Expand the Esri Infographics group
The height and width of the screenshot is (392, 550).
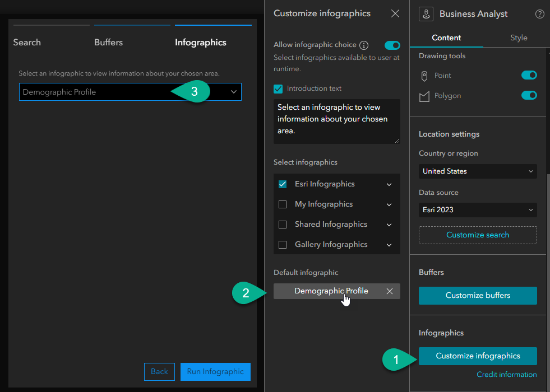pyautogui.click(x=389, y=184)
